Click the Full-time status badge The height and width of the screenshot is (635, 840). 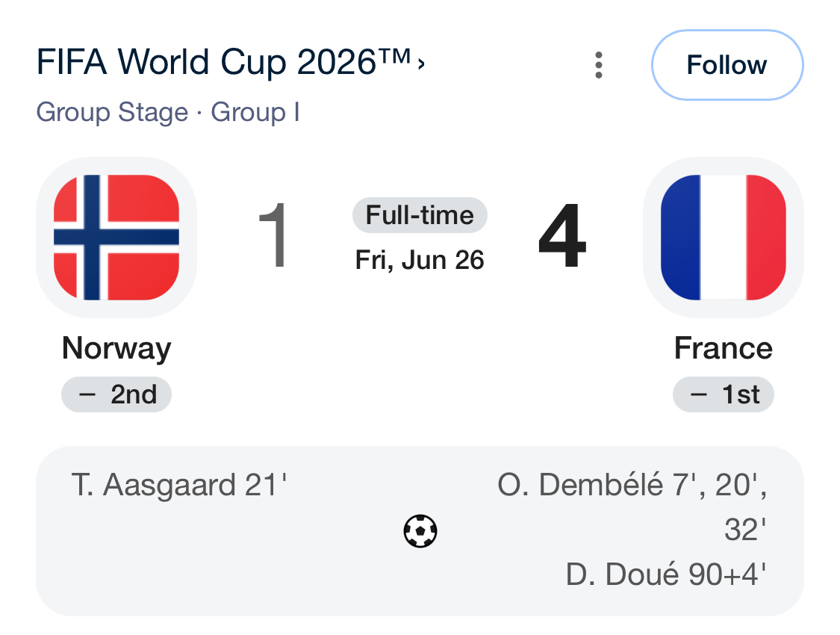pyautogui.click(x=420, y=215)
